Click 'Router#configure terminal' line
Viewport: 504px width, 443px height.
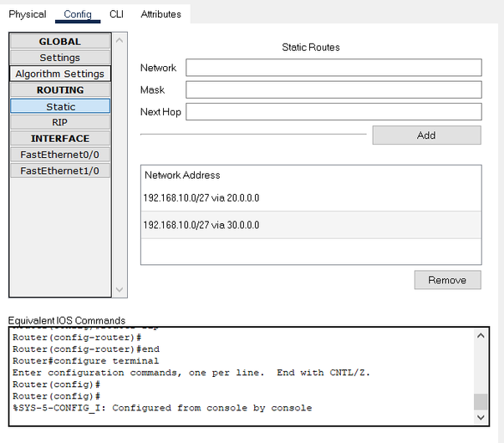[85, 361]
